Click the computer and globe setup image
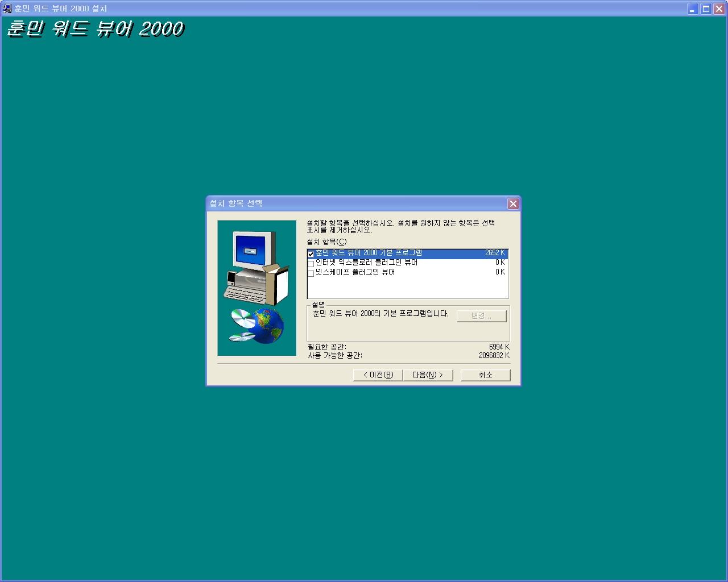728x582 pixels. [x=257, y=288]
